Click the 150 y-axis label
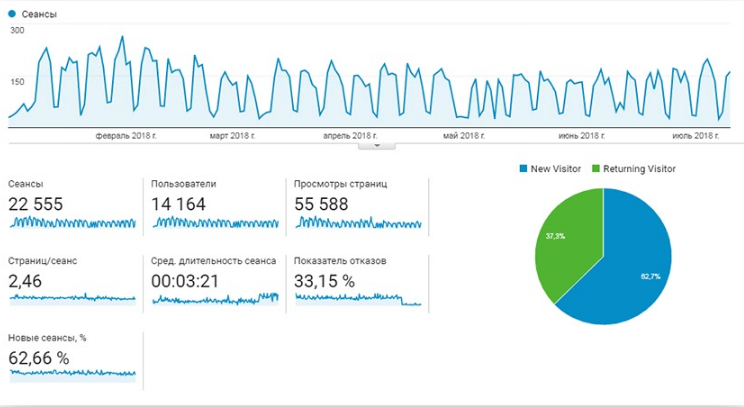The height and width of the screenshot is (407, 744). [17, 82]
